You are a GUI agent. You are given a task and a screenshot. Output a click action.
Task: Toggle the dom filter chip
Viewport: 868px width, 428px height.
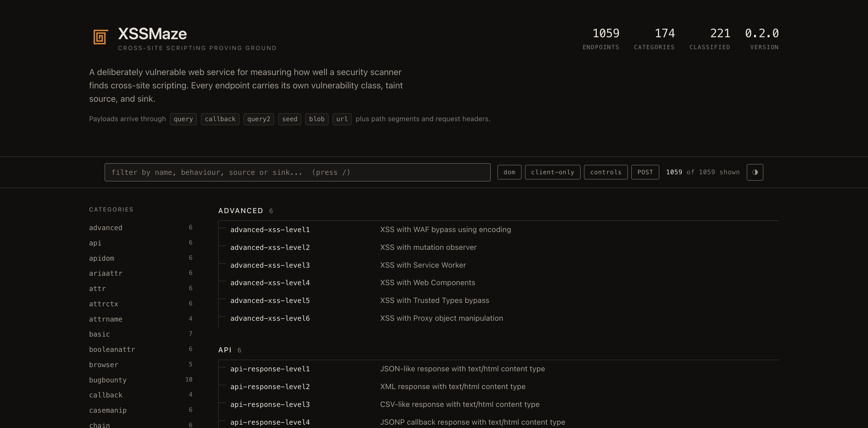tap(509, 172)
